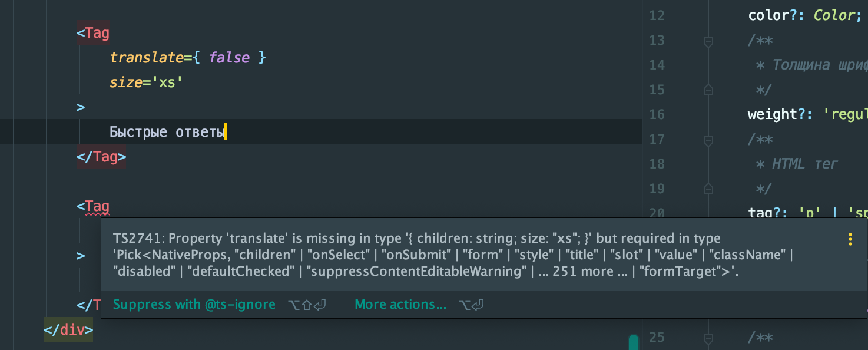
Task: Click the closing </Tag> below Быстрые ответы
Action: click(x=101, y=157)
